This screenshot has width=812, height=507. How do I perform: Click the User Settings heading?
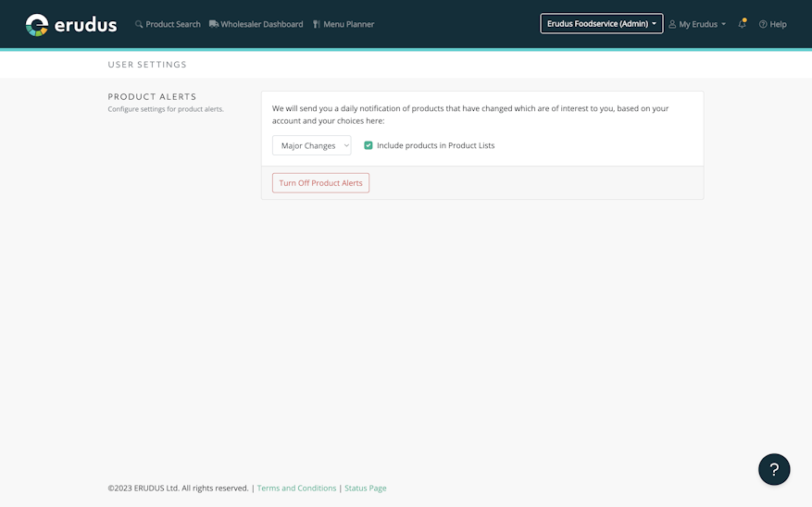[147, 65]
